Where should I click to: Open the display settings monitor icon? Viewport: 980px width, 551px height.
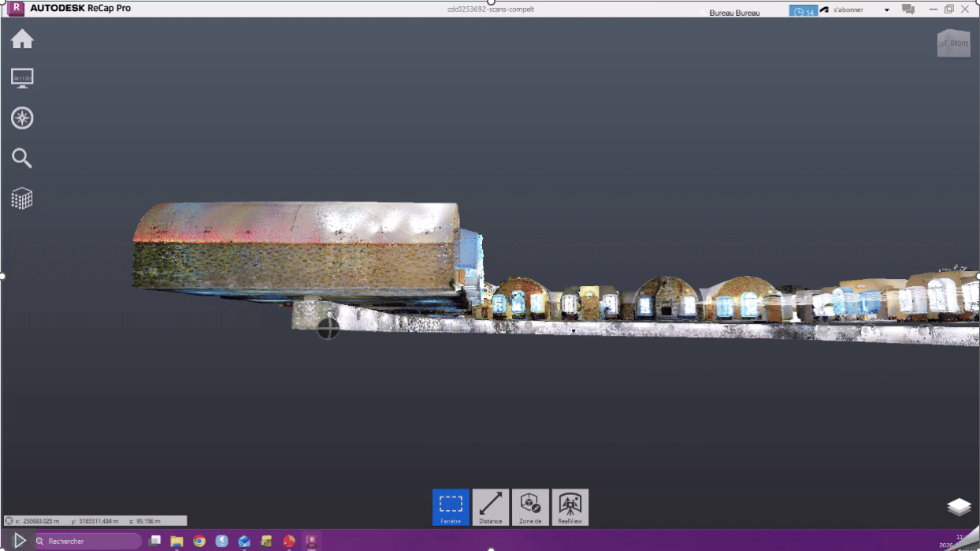22,78
